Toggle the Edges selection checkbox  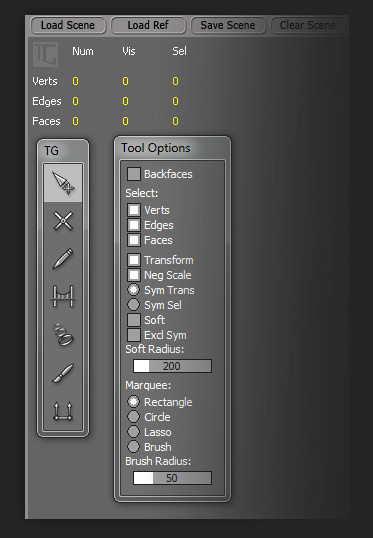[x=134, y=225]
